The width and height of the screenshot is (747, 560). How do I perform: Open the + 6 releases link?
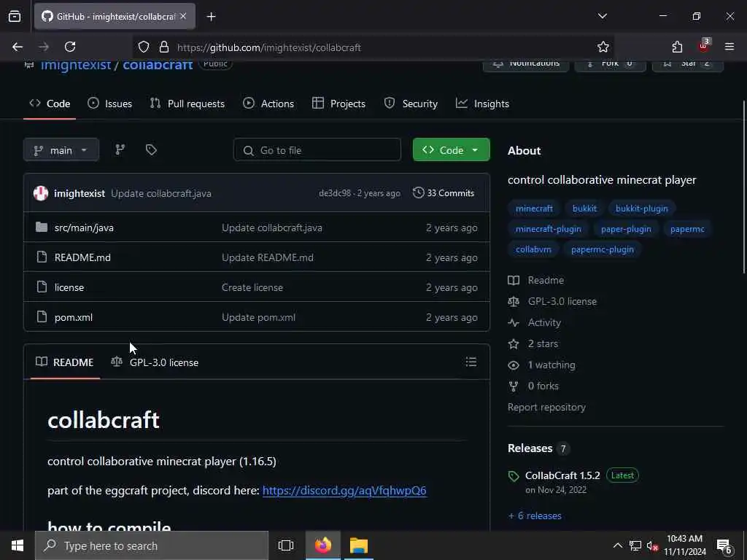click(535, 516)
